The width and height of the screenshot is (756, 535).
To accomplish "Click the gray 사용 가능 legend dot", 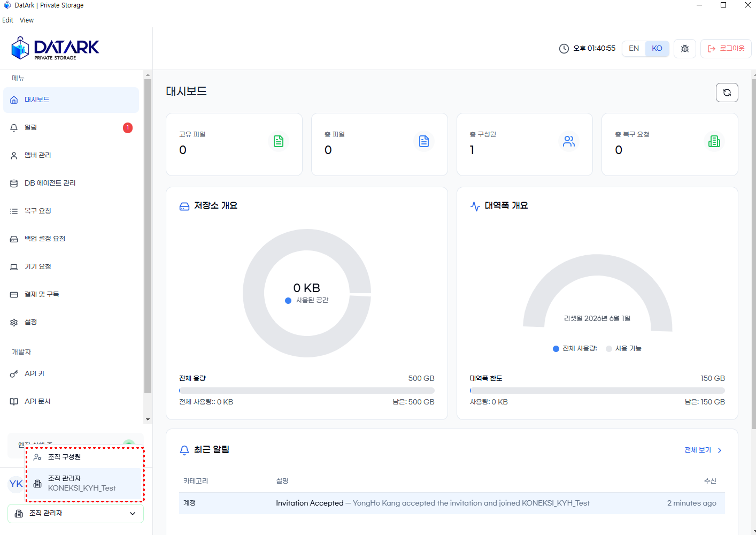I will pos(609,349).
